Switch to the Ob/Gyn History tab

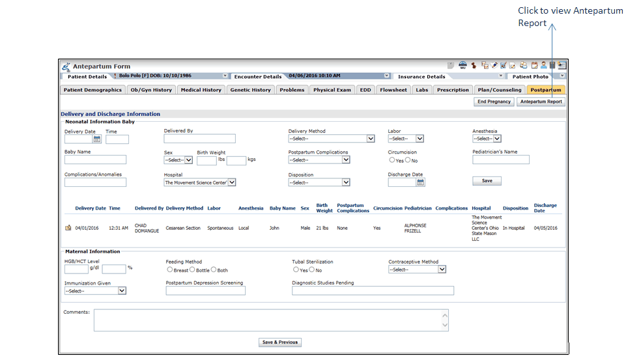(x=151, y=90)
